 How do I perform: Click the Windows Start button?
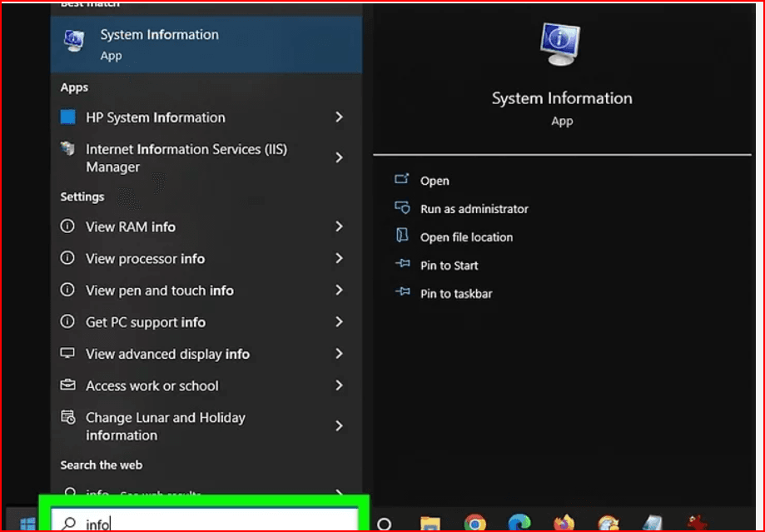(x=27, y=523)
